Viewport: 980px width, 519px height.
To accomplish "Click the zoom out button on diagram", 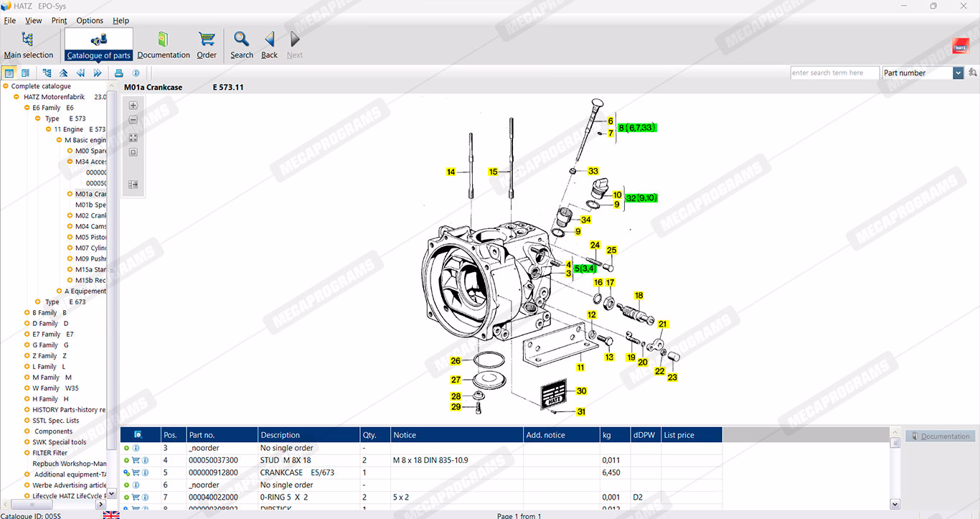I will point(133,121).
